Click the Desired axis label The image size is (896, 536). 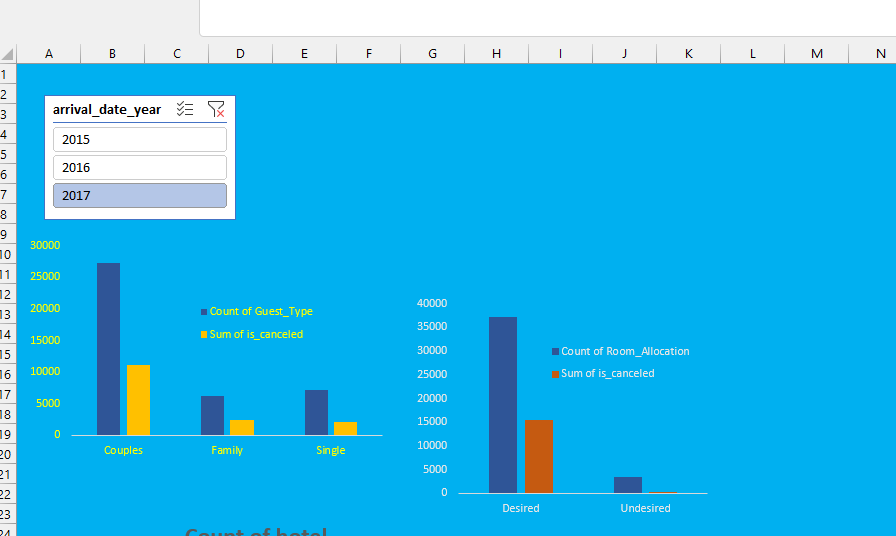coord(521,508)
